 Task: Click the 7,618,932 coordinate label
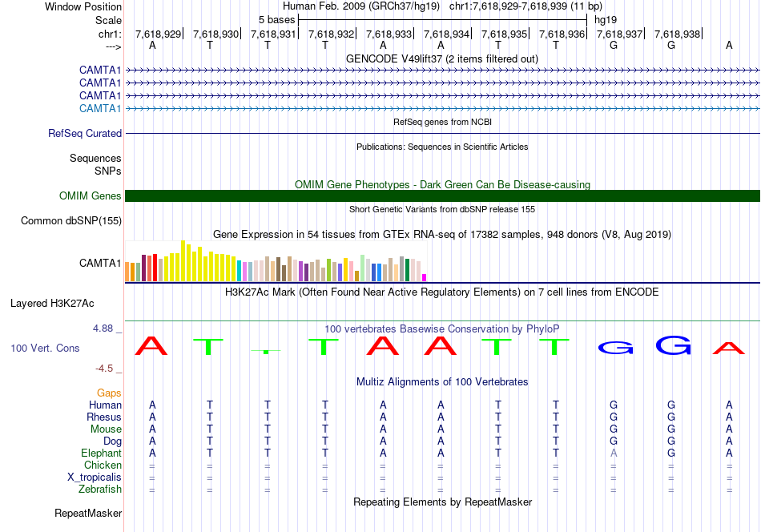point(331,34)
